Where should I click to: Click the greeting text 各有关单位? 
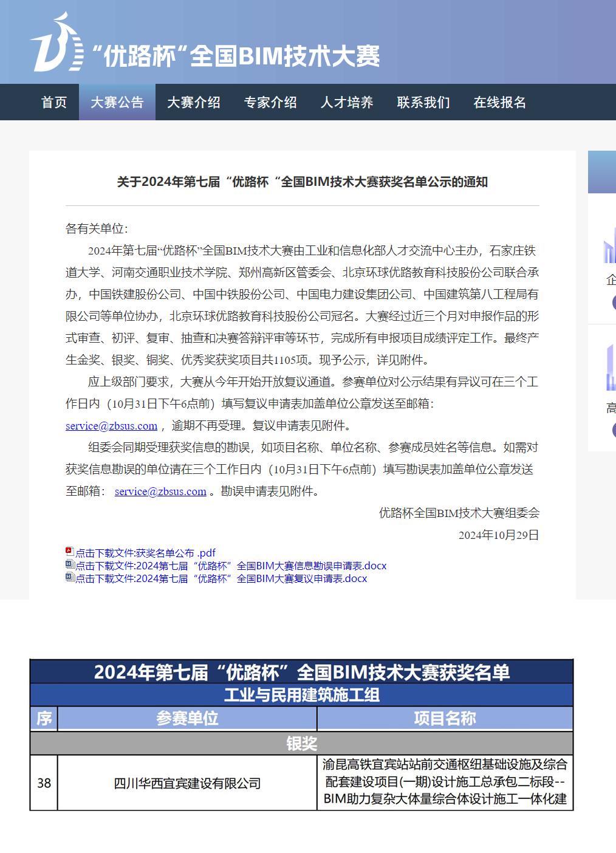(97, 228)
